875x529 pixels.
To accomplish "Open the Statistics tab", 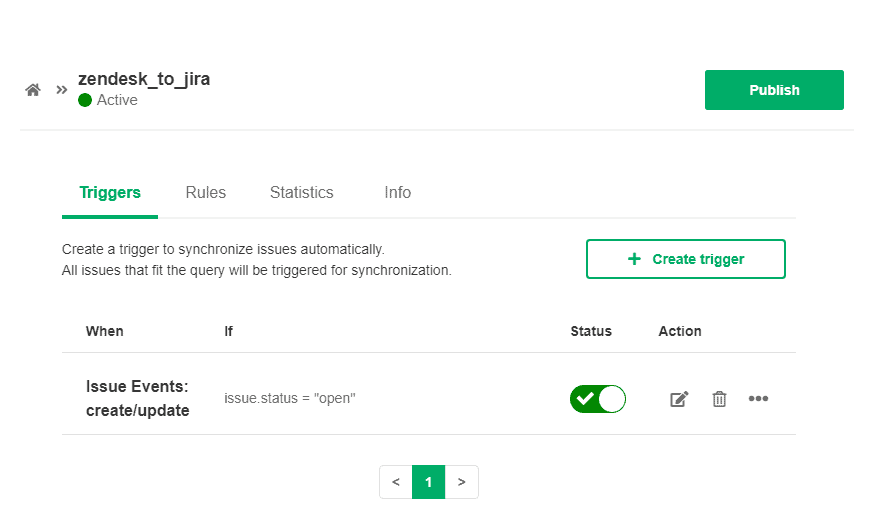I will (302, 193).
